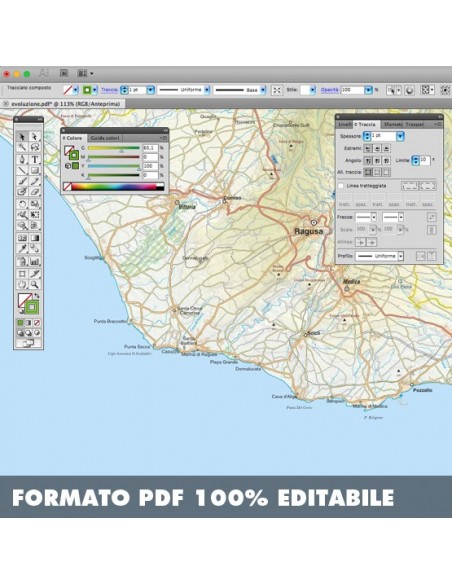
Task: Switch to the Livelli tab
Action: pos(345,124)
